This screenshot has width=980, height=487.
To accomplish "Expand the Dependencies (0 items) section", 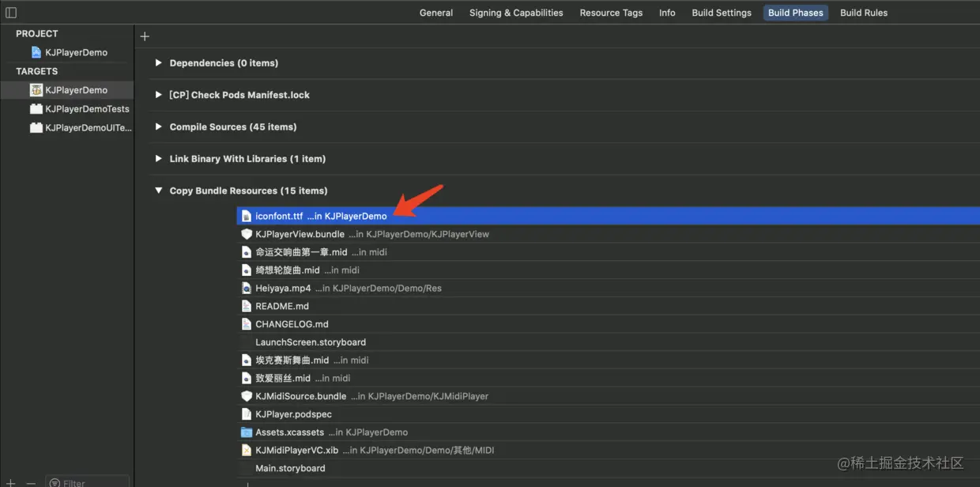I will tap(159, 63).
